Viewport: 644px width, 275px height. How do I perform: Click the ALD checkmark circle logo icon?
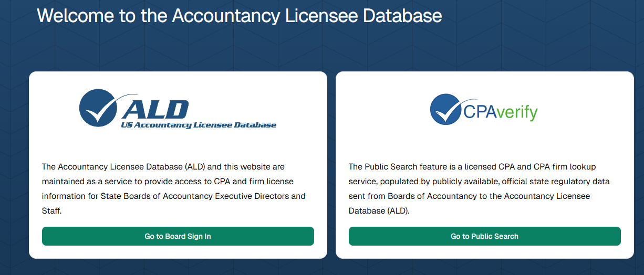(98, 107)
